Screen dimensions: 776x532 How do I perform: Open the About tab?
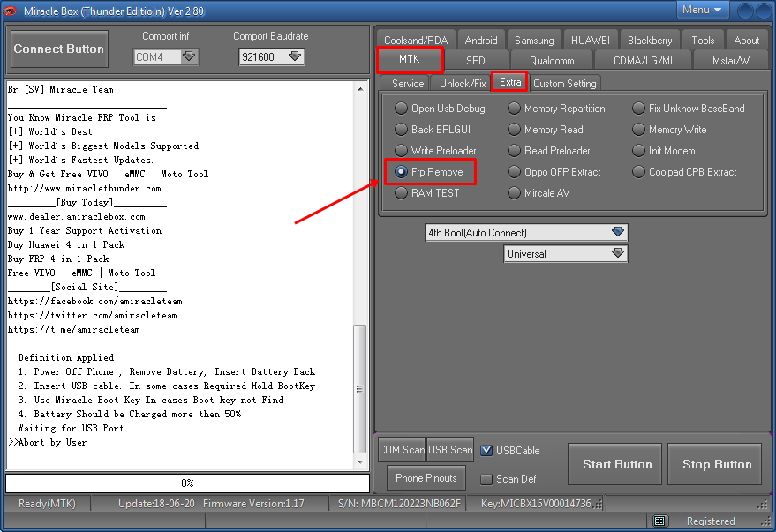(x=746, y=40)
